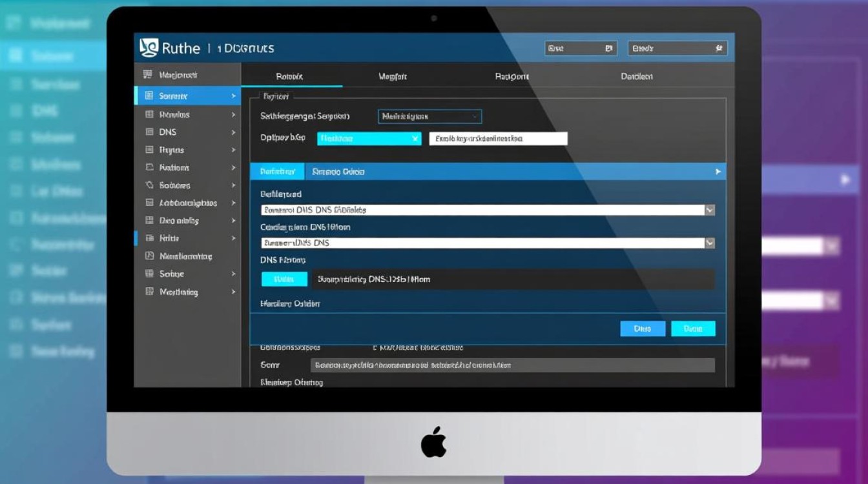Click the icon inside the first header search box
This screenshot has height=484, width=868.
click(x=608, y=48)
